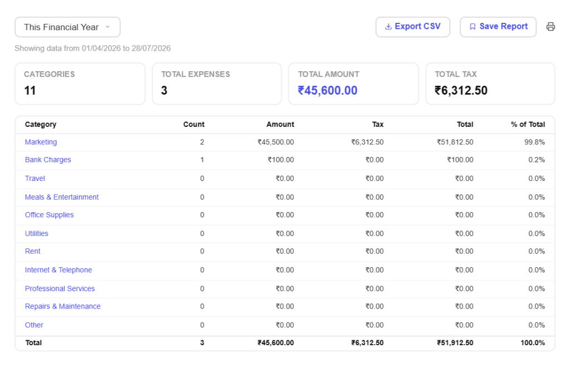Screen dimensions: 570x392
Task: Click the grand total ₹51,912.50 cell
Action: pyautogui.click(x=455, y=342)
